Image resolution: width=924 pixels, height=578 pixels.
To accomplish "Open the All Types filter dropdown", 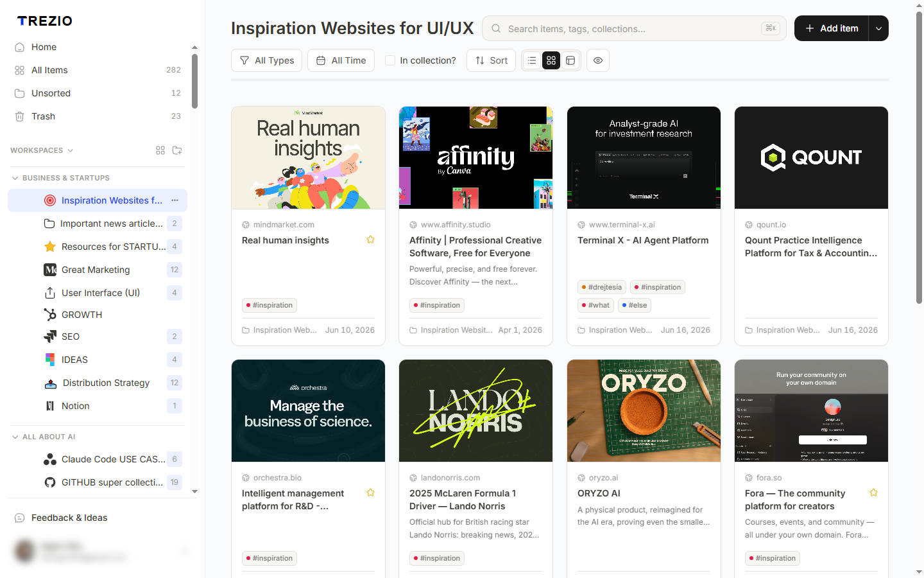I will [266, 60].
